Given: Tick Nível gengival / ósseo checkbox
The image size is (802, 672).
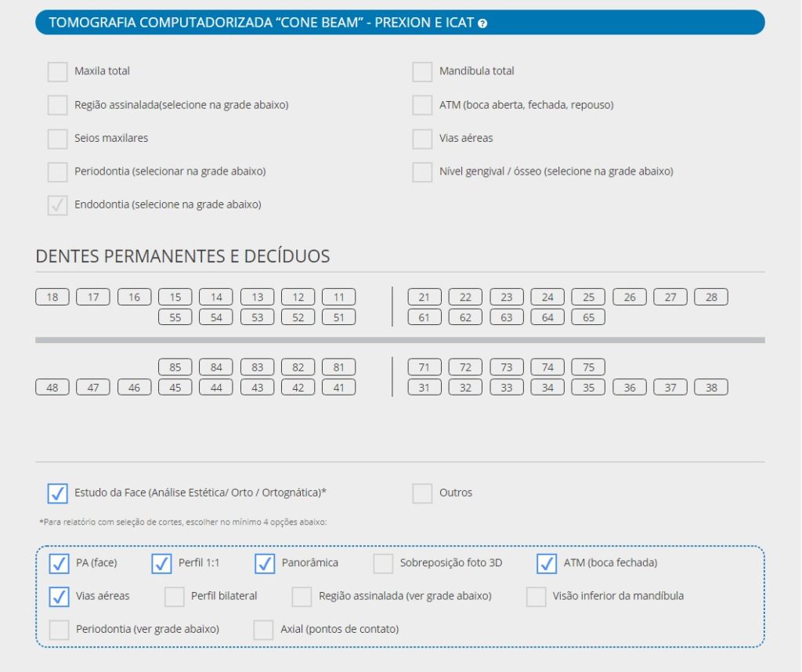Looking at the screenshot, I should (422, 172).
